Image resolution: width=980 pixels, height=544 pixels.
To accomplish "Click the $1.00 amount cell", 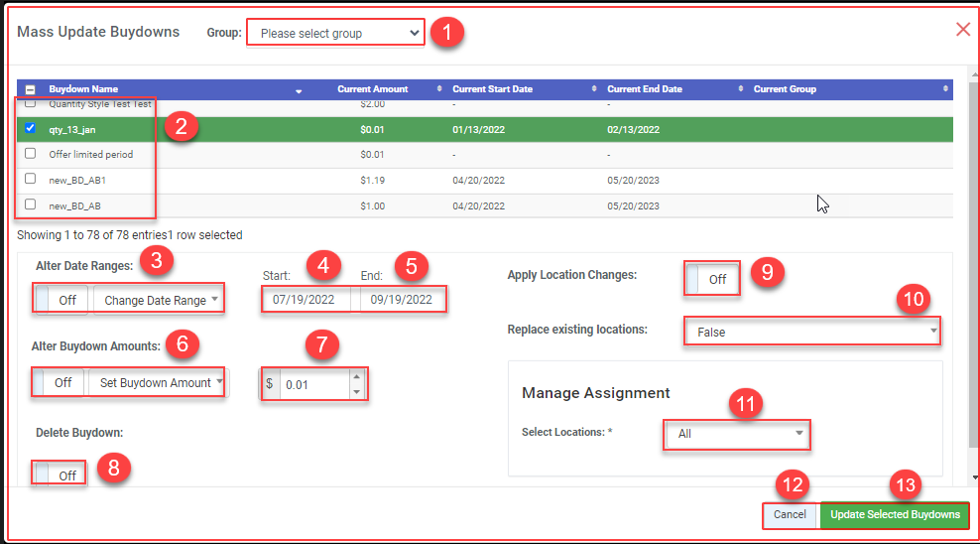I will [373, 205].
